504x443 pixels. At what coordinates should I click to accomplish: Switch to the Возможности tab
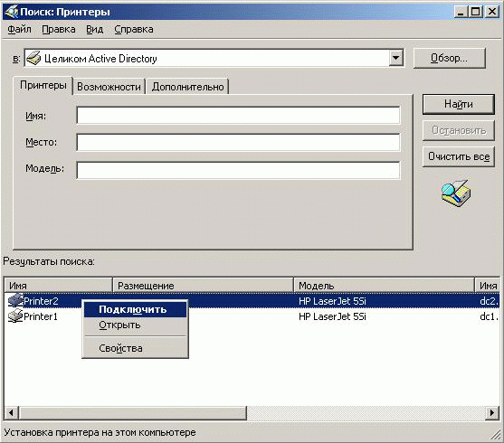pyautogui.click(x=109, y=87)
